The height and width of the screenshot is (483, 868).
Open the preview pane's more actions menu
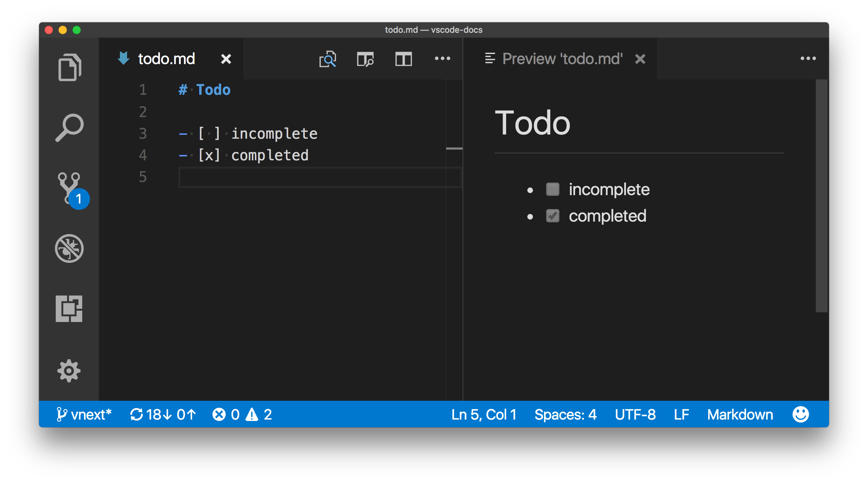click(x=808, y=59)
